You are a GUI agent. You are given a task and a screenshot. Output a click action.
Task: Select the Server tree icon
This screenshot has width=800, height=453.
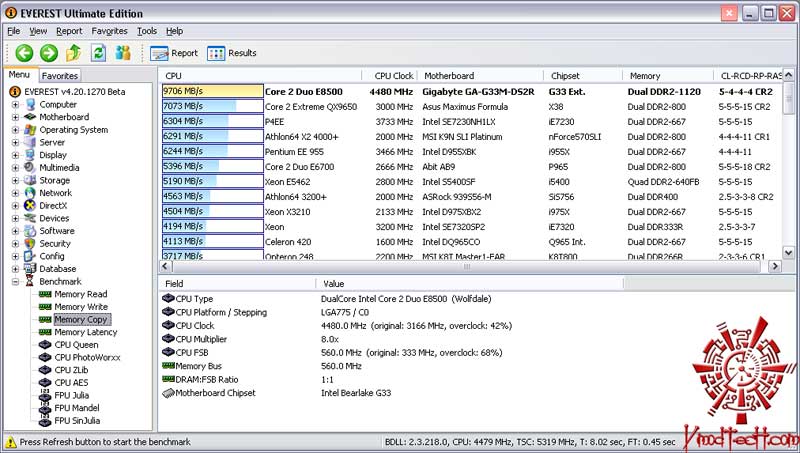tap(30, 142)
